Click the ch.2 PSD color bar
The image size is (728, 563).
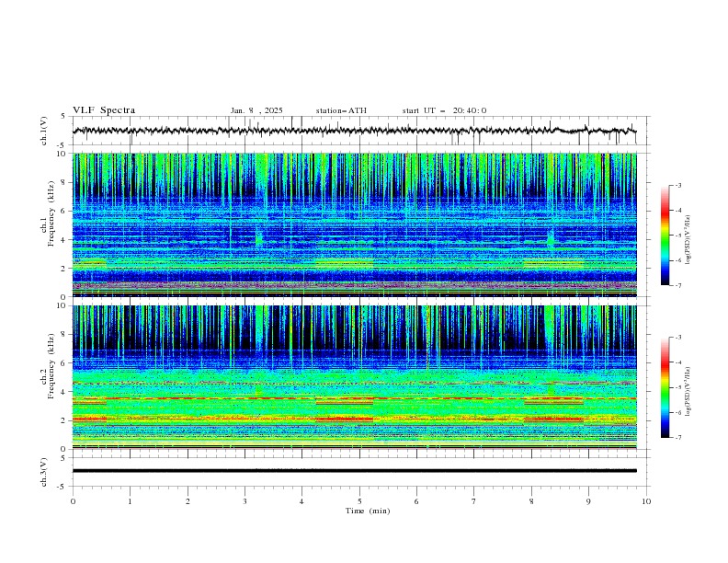click(x=665, y=387)
